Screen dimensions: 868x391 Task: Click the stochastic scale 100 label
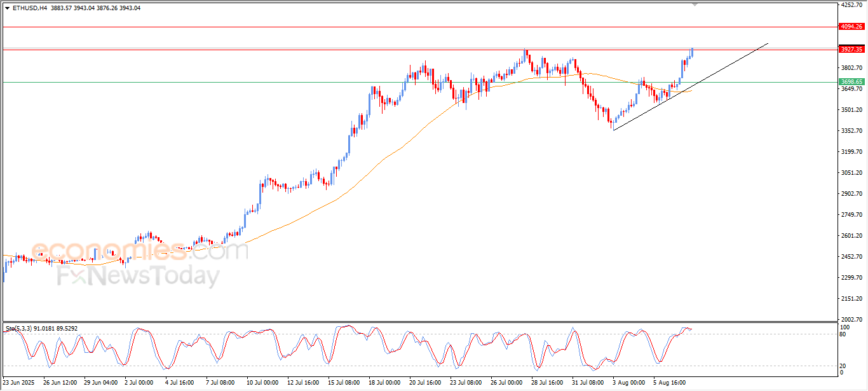[x=844, y=327]
